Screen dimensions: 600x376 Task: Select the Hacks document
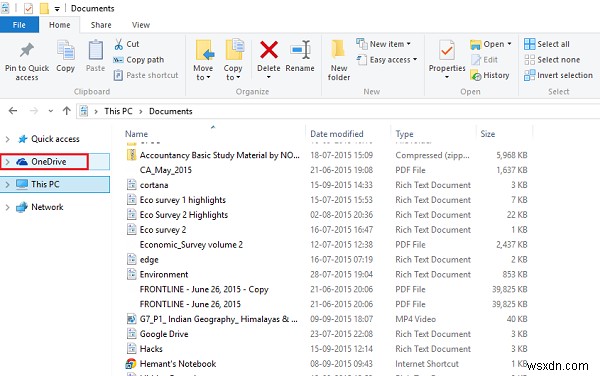click(151, 349)
